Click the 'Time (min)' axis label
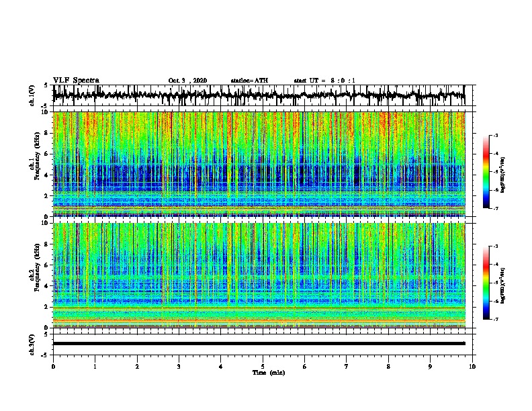The height and width of the screenshot is (411, 532). click(269, 373)
